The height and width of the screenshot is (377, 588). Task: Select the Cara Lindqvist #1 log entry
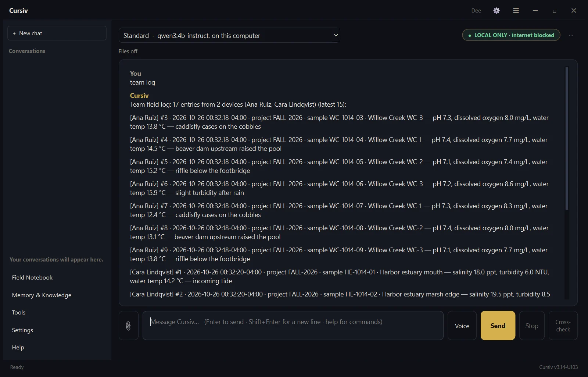(339, 277)
